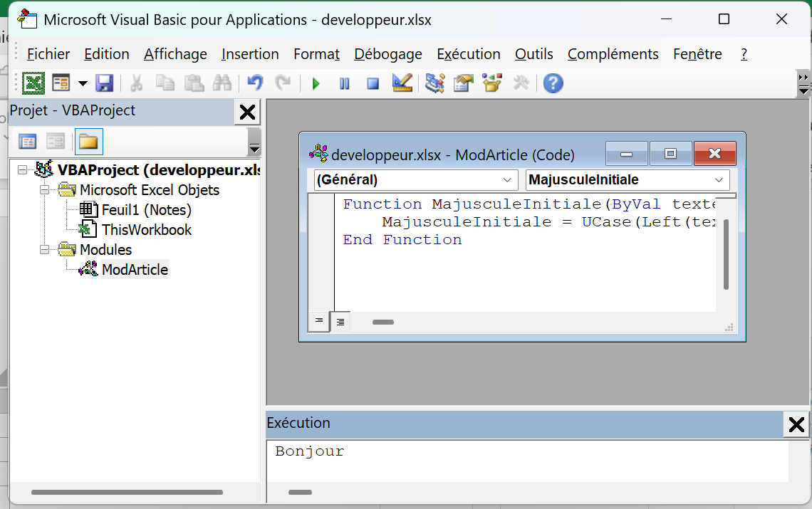Maximize the ModArticle code window

[x=671, y=153]
